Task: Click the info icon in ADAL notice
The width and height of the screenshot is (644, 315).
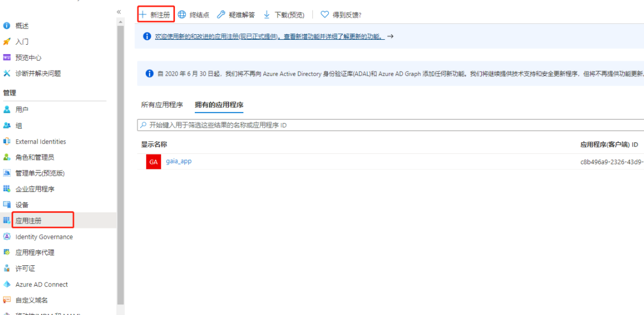Action: point(150,73)
